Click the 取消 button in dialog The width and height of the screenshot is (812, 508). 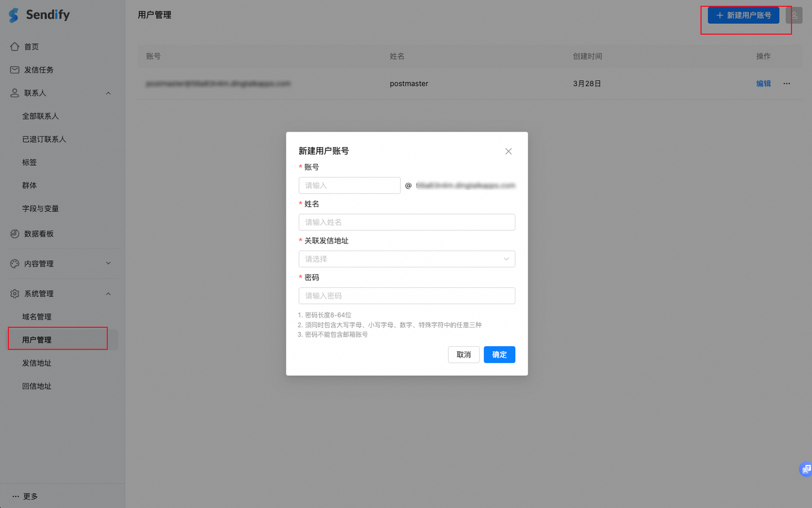click(x=463, y=355)
